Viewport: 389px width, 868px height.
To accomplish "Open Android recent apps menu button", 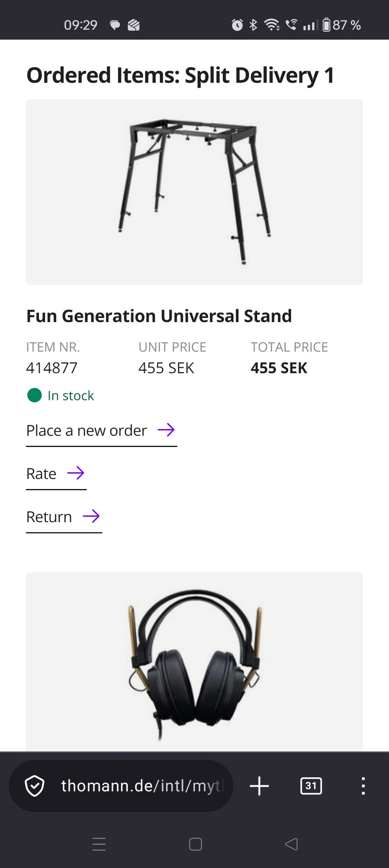I will pyautogui.click(x=99, y=844).
